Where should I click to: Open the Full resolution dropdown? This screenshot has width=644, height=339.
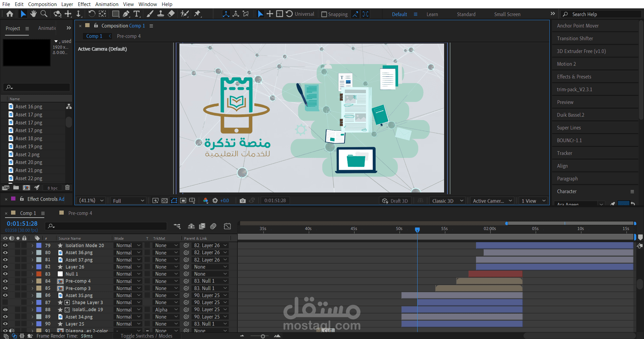tap(128, 201)
